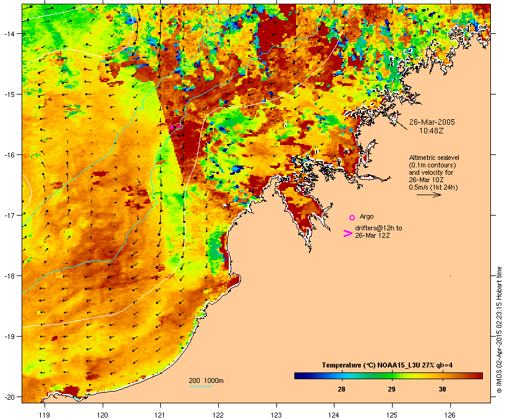This screenshot has height=420, width=507.
Task: Click the latitude axis label -18
Action: coord(9,276)
